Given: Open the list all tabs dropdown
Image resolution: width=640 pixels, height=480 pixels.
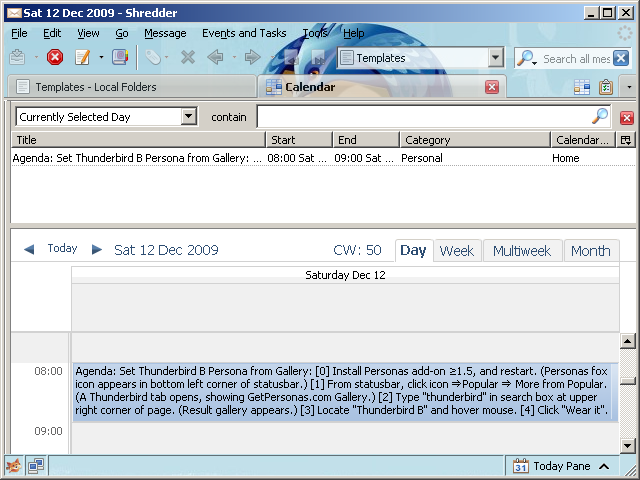Looking at the screenshot, I should click(x=629, y=87).
